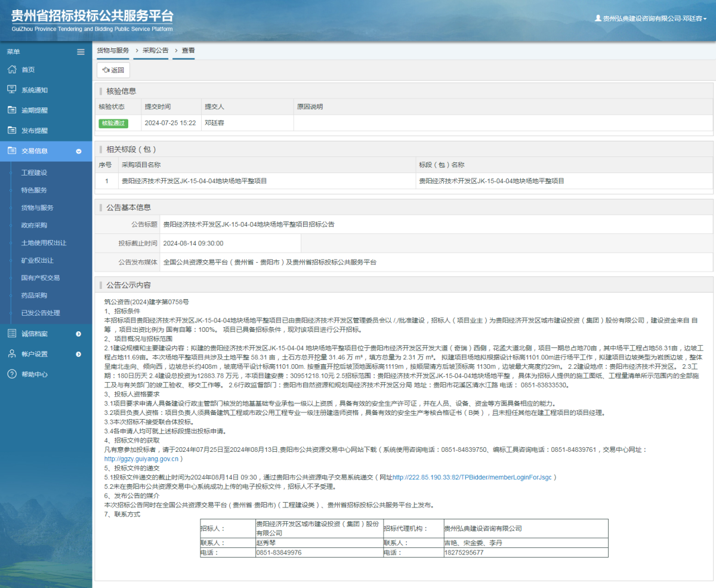Image resolution: width=716 pixels, height=588 pixels.
Task: Click the icon beside 逾期提醒
Action: (x=12, y=110)
